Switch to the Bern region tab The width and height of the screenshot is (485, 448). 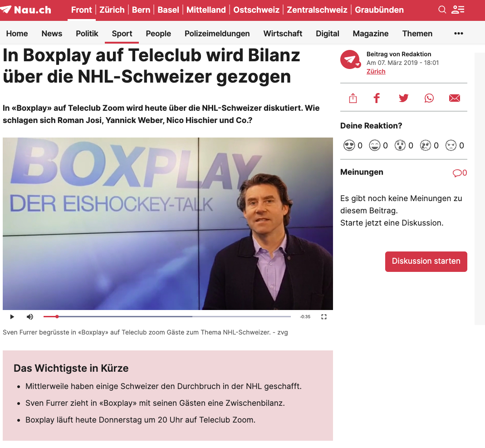[x=141, y=10]
